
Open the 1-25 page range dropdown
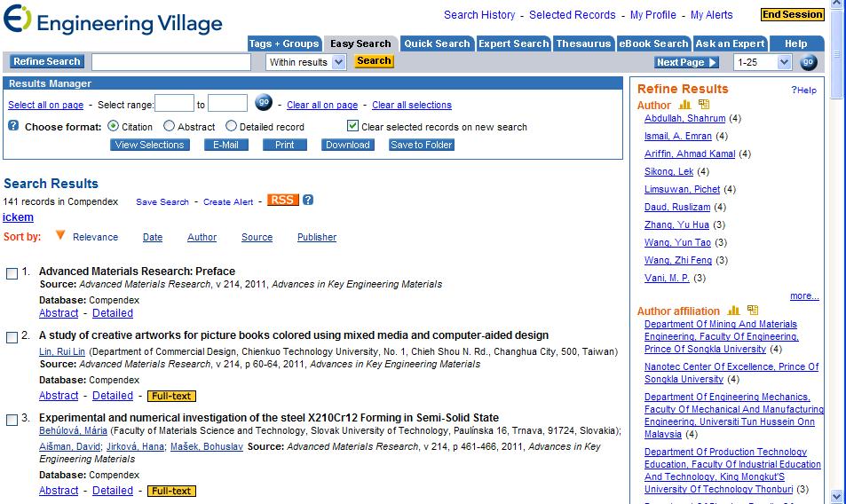(x=762, y=62)
